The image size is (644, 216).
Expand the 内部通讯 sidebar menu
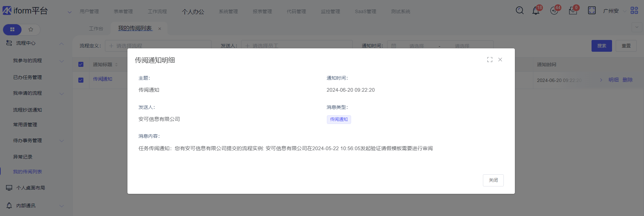point(62,206)
